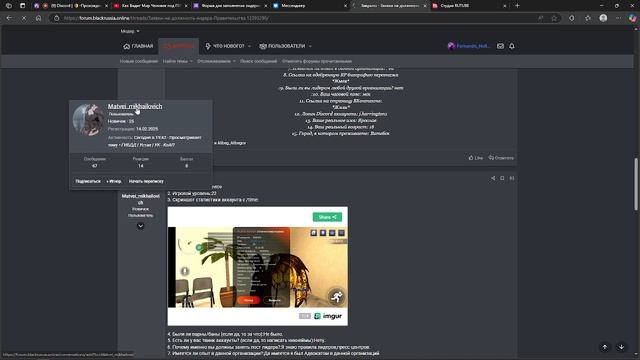Expand the ПОЛЬЗОВАТЕЛИ dropdown arrow
Viewport: 640px width, 360px height.
[310, 46]
